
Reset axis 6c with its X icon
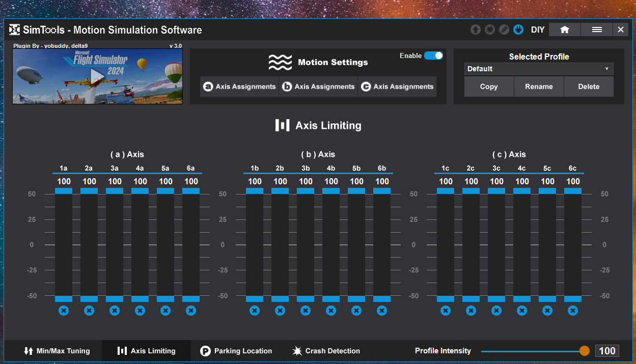point(573,310)
